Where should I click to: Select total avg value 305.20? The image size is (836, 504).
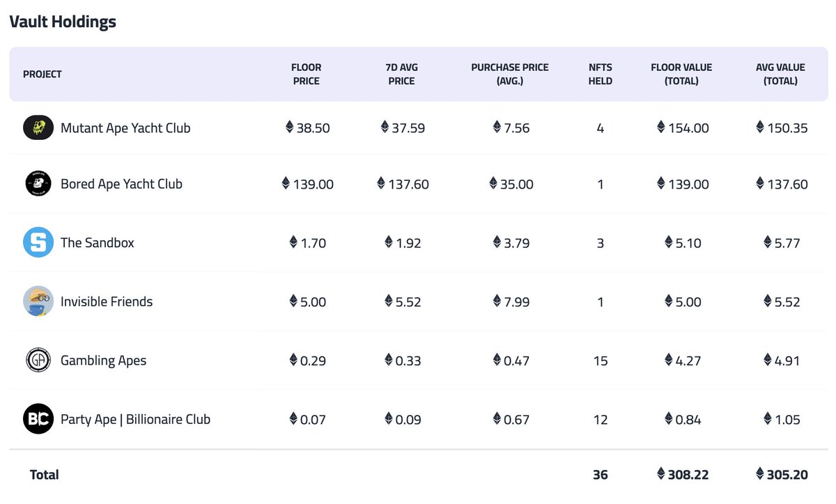[x=782, y=475]
